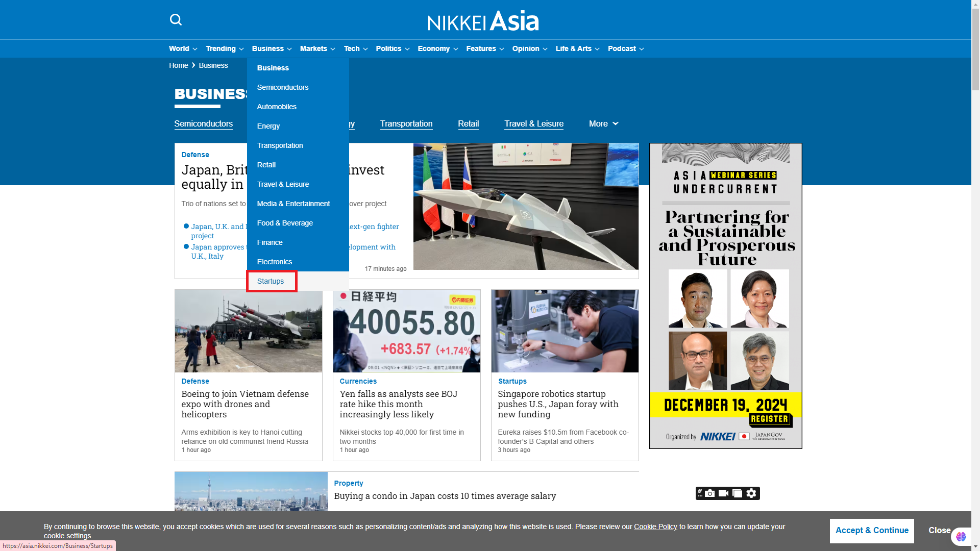Screen dimensions: 980x551
Task: Click the Travel & Leisure category link
Action: (x=534, y=124)
